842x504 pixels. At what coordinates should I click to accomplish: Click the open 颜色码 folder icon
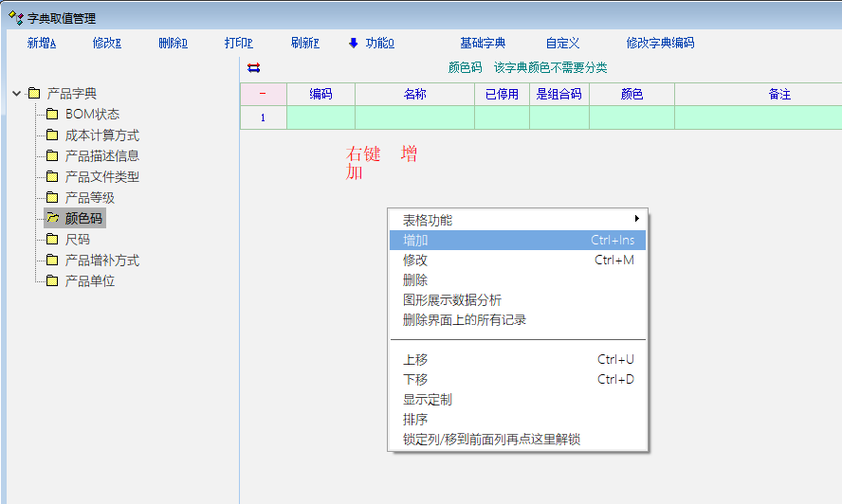[x=53, y=218]
